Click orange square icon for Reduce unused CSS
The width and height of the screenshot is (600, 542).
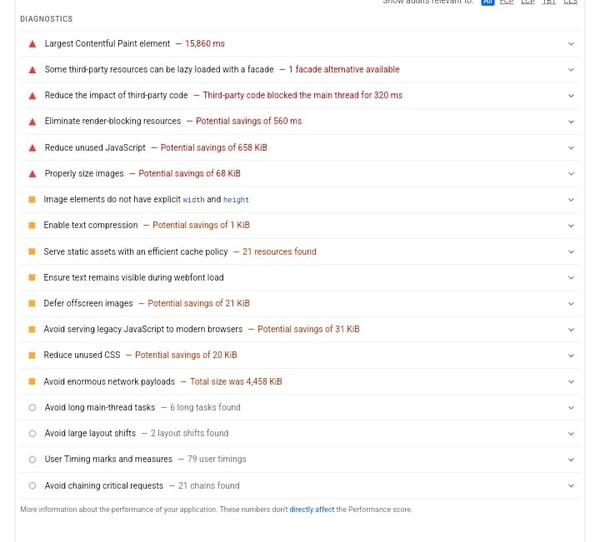pyautogui.click(x=32, y=356)
